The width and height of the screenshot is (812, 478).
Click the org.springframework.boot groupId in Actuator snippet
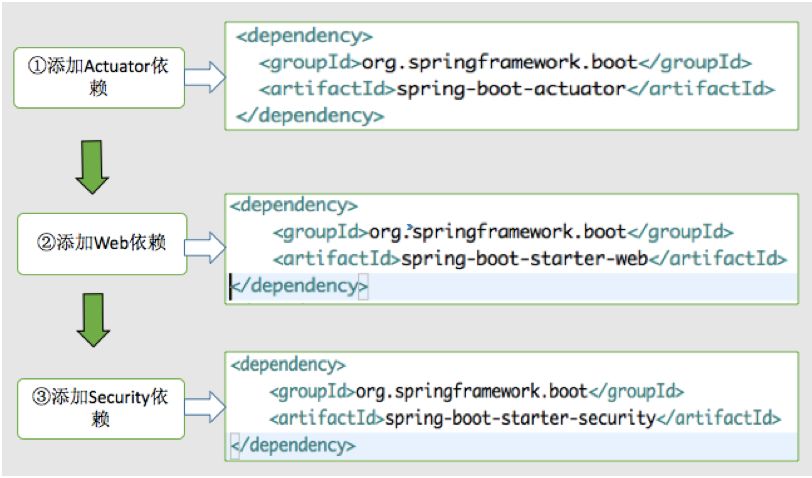point(499,63)
